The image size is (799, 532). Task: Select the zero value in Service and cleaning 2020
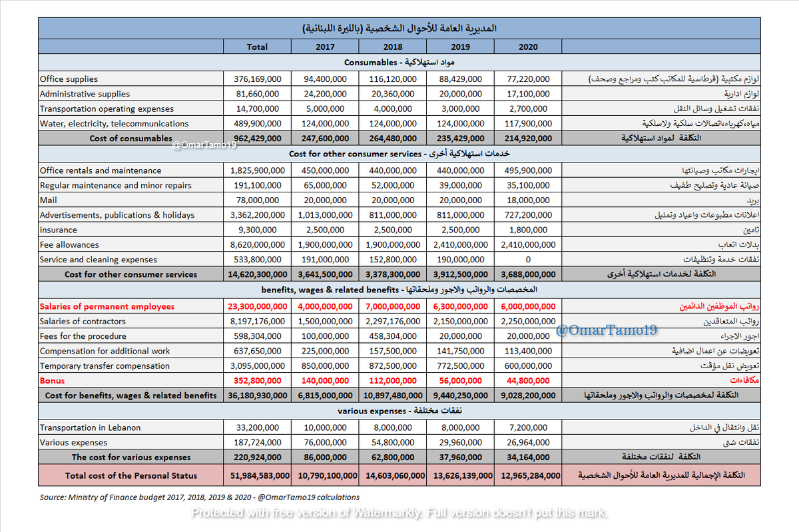[x=528, y=259]
